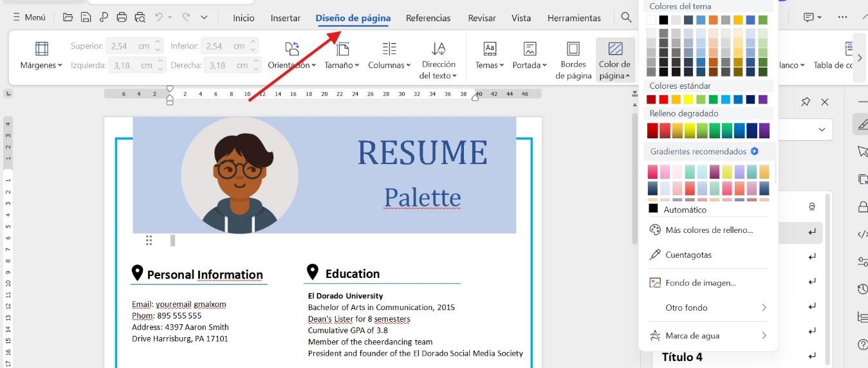Click the help question mark icon

point(863,345)
